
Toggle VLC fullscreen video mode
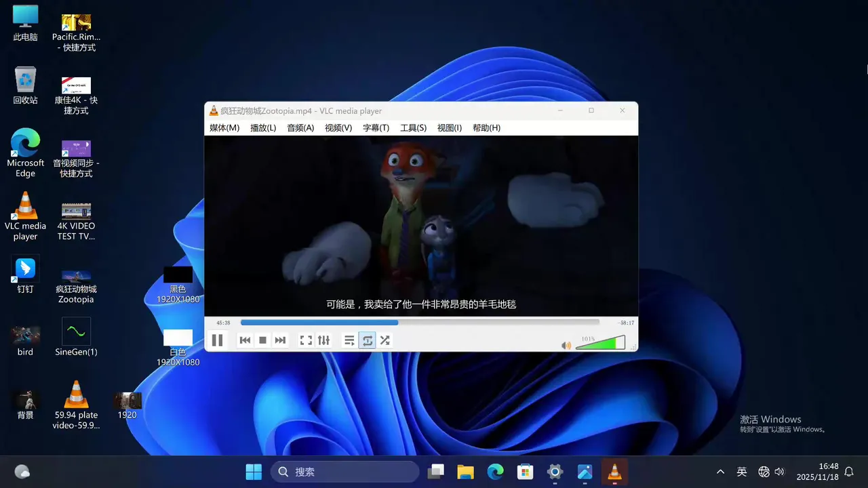tap(306, 340)
